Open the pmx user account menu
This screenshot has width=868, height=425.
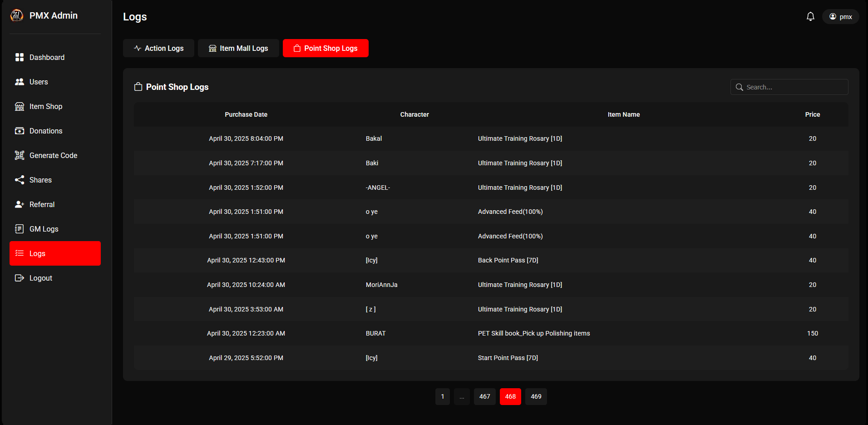(840, 17)
